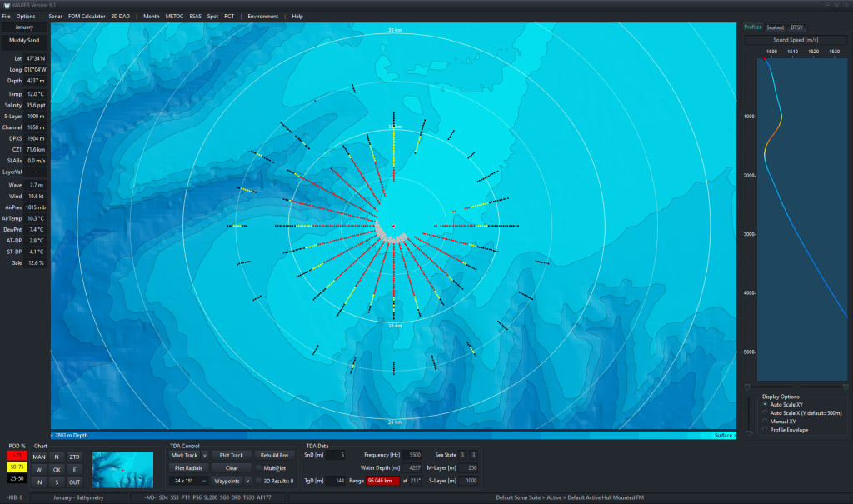This screenshot has width=853, height=504.
Task: Zoom out with the OUT chart control
Action: (x=75, y=482)
